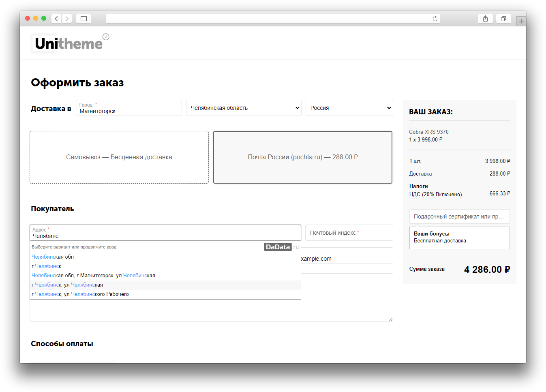Viewport: 546px width, 392px height.
Task: Select Самовывоз free delivery option
Action: click(x=119, y=157)
